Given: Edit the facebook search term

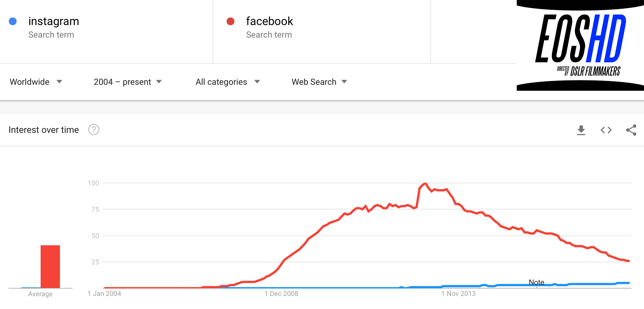Looking at the screenshot, I should coord(269,21).
